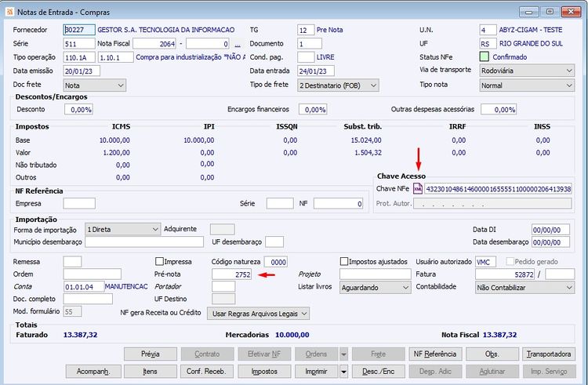The width and height of the screenshot is (588, 385).
Task: Click the Conf. Receb. button
Action: [207, 372]
